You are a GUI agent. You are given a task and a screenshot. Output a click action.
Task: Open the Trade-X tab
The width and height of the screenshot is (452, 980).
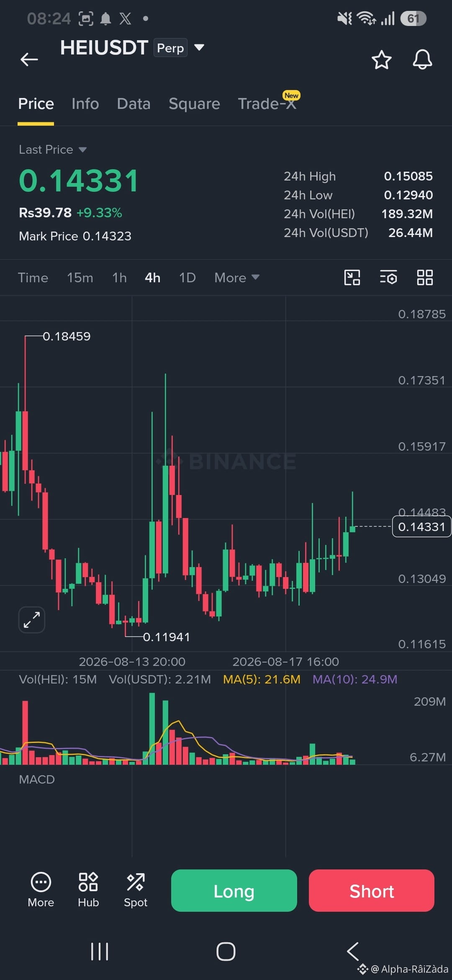point(267,104)
